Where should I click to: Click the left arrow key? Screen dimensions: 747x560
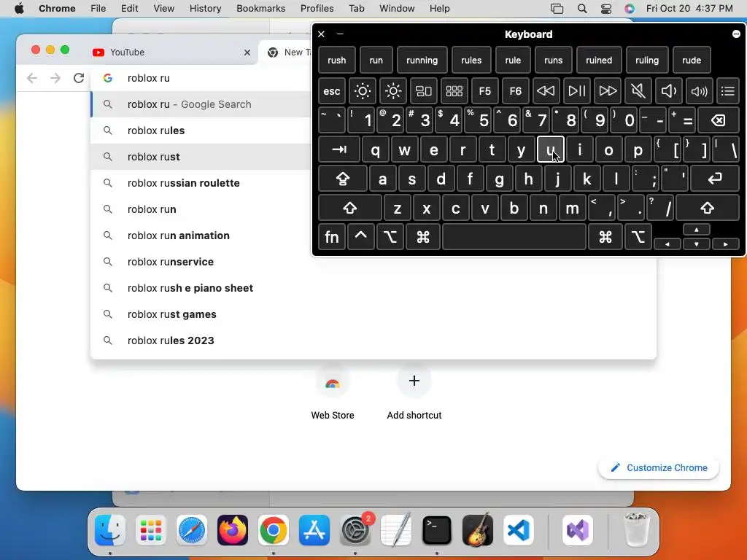point(667,244)
